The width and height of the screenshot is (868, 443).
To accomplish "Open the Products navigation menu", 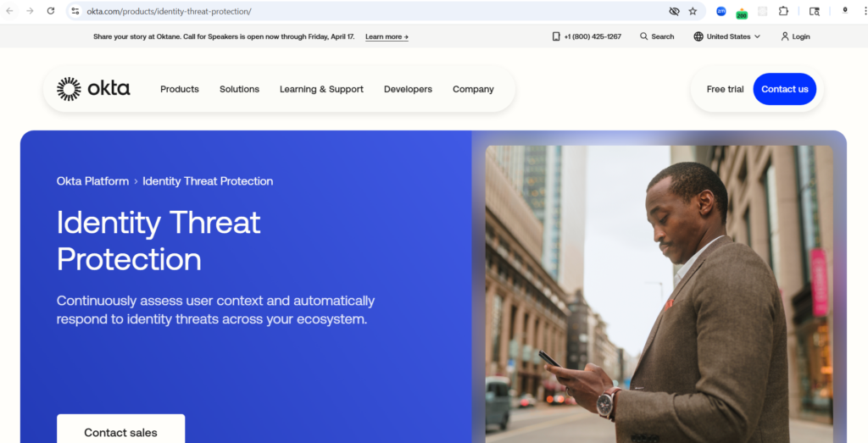I will click(x=180, y=89).
